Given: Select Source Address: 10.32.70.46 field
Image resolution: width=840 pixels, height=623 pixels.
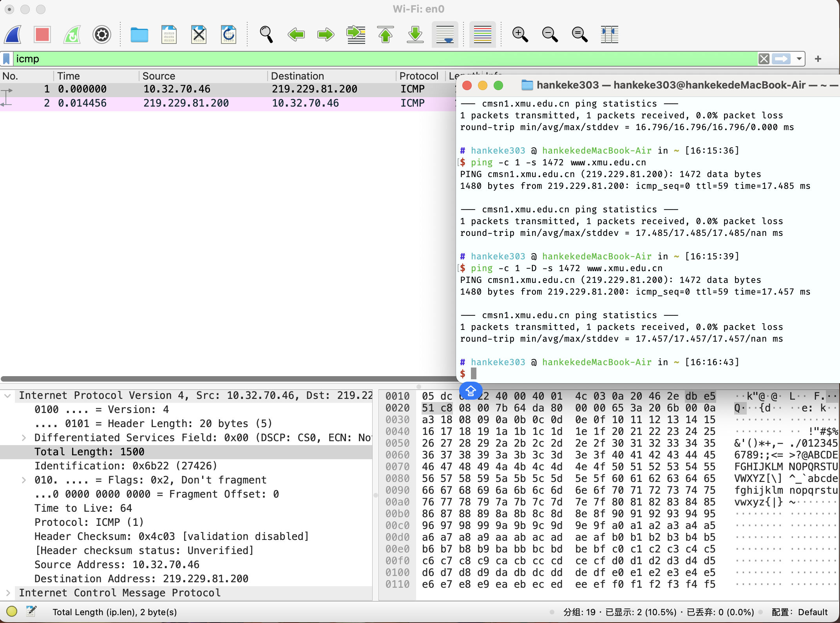Looking at the screenshot, I should tap(186, 565).
